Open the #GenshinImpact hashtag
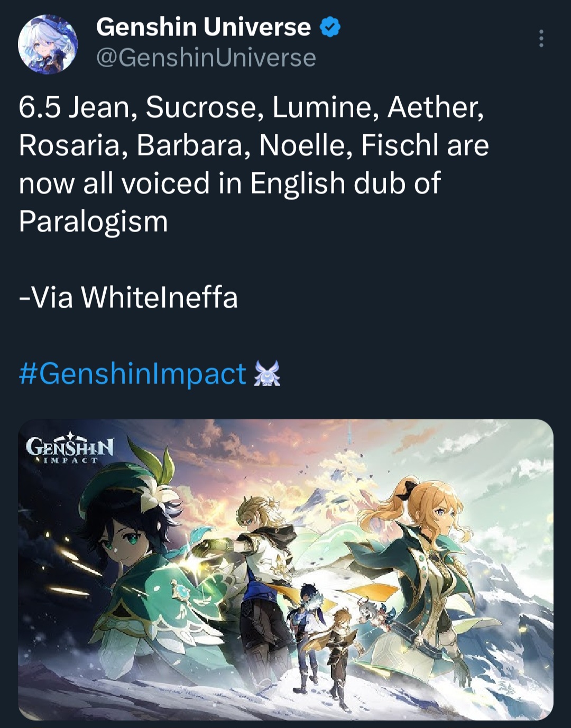The image size is (571, 728). click(133, 373)
